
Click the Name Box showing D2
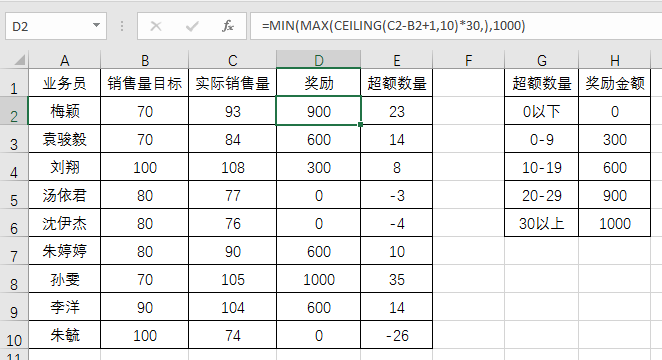(x=56, y=26)
